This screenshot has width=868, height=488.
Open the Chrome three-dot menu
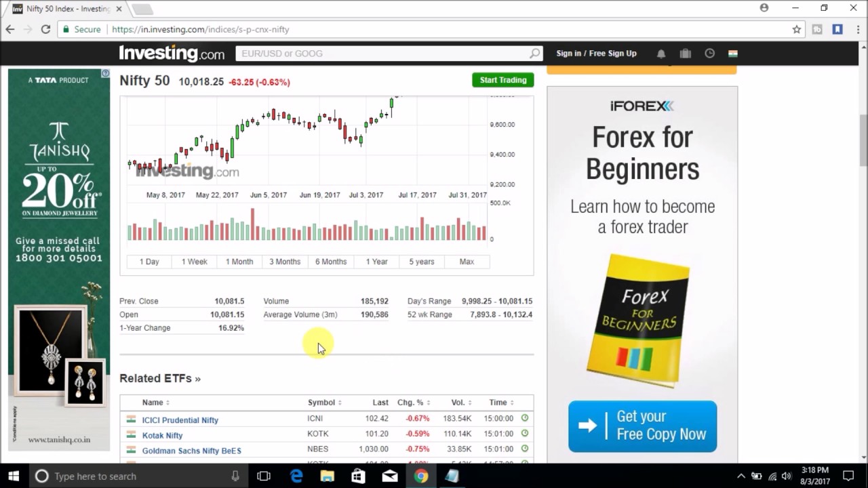[857, 29]
